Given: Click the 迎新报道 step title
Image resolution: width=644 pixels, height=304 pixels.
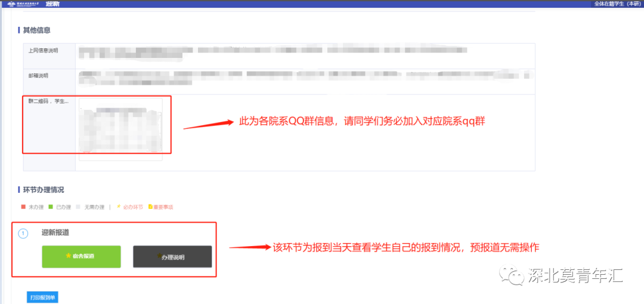Looking at the screenshot, I should tap(55, 232).
